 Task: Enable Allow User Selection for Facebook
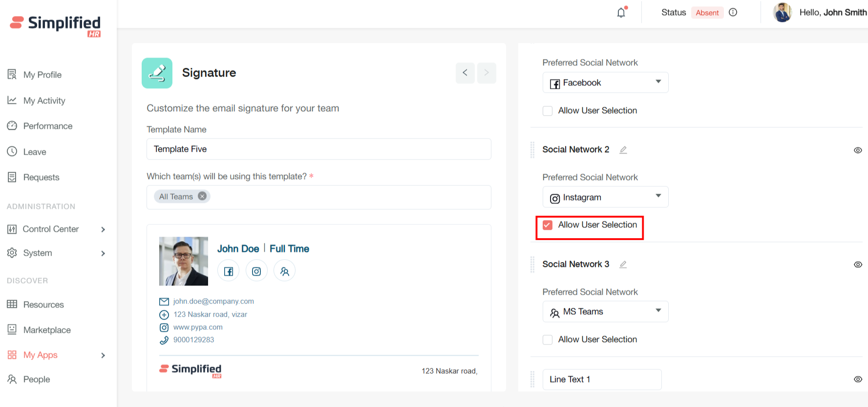548,111
